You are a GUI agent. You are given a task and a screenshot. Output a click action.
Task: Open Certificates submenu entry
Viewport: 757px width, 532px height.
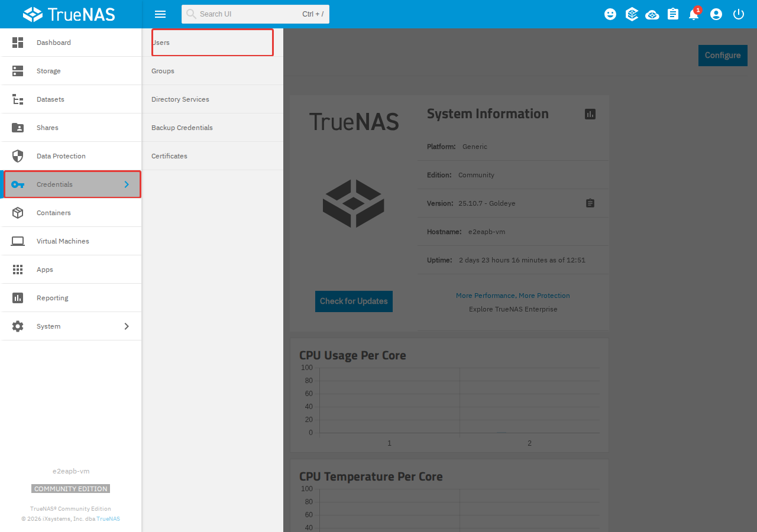click(x=212, y=156)
